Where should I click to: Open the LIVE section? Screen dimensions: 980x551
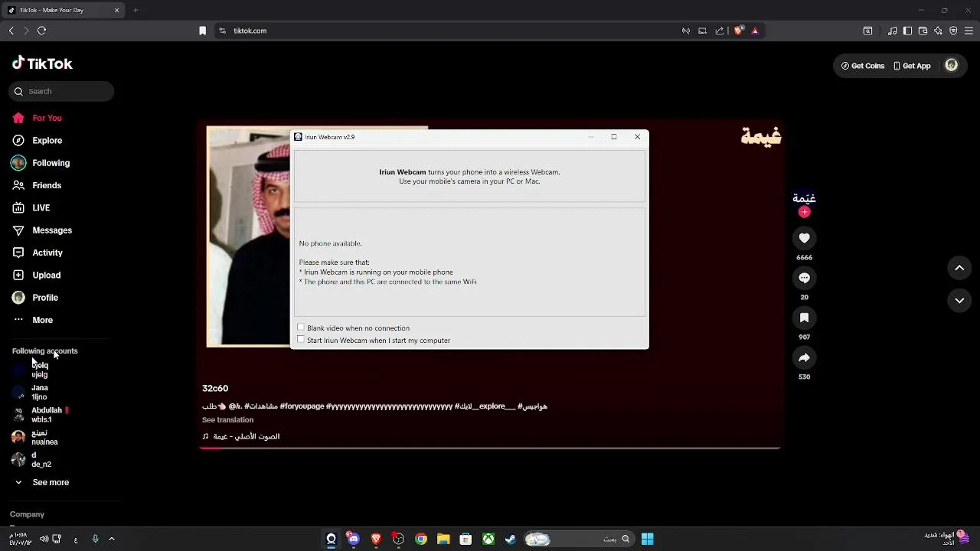click(x=31, y=208)
